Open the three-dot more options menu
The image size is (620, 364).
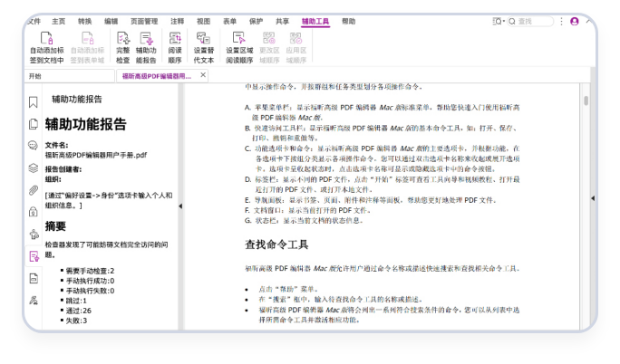pyautogui.click(x=561, y=22)
